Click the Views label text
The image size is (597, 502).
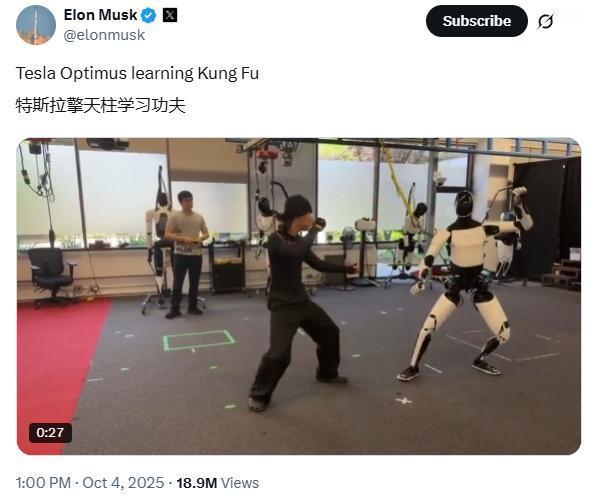tap(240, 483)
